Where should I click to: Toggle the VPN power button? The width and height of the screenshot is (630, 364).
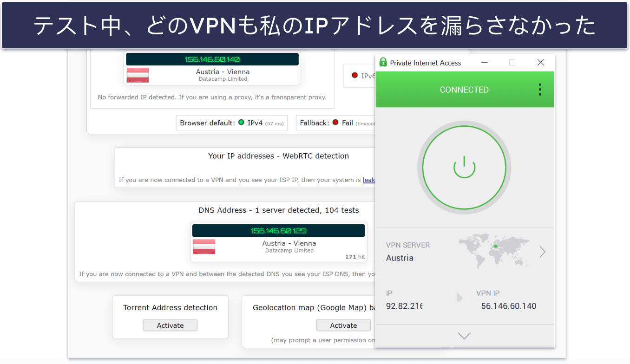pos(464,168)
